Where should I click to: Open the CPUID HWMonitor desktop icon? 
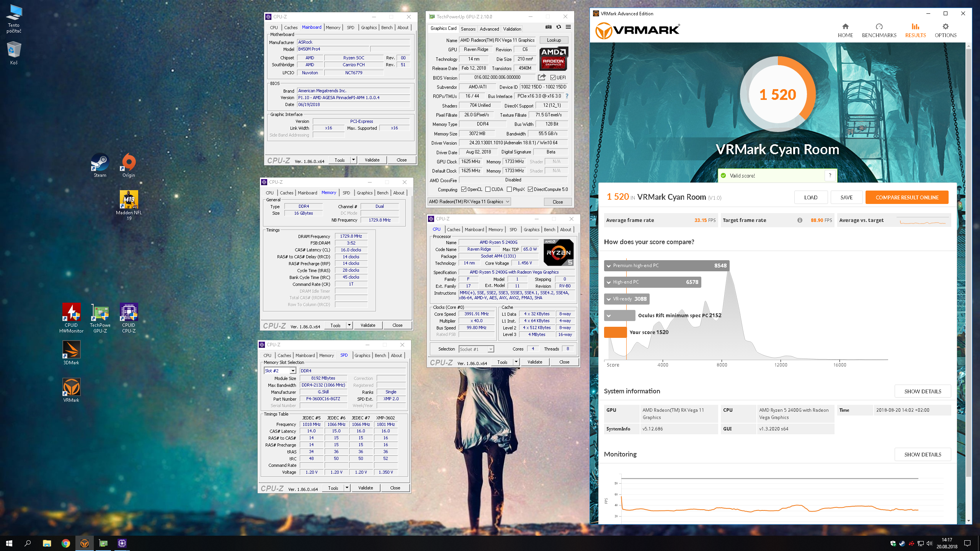pyautogui.click(x=71, y=318)
